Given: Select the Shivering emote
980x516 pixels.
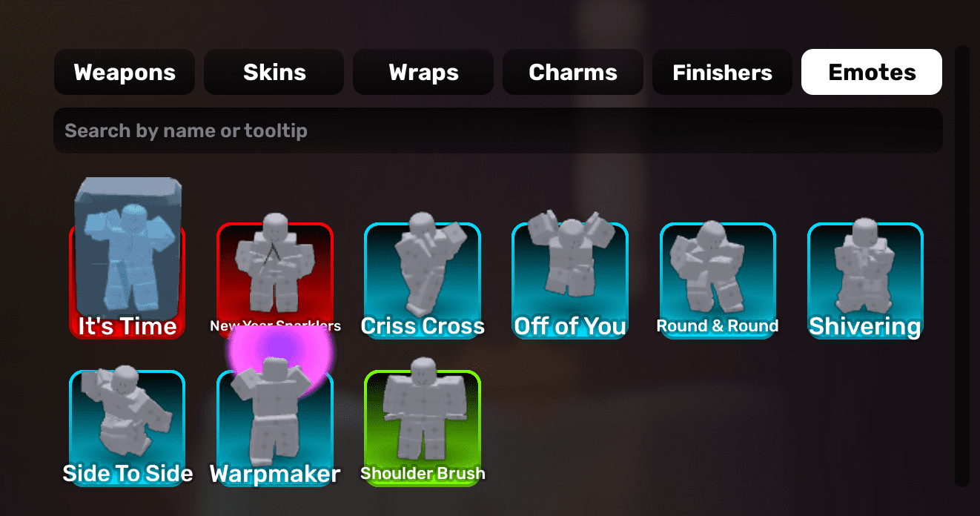Looking at the screenshot, I should 865,280.
